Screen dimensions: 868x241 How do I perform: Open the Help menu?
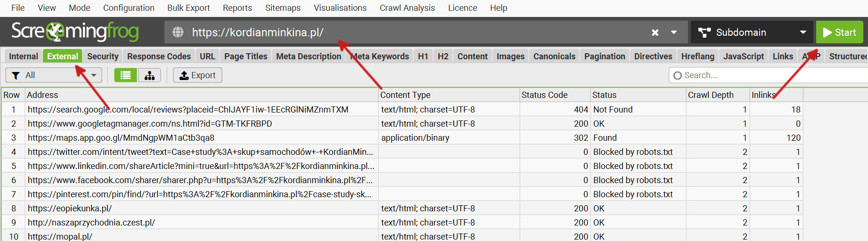(499, 8)
